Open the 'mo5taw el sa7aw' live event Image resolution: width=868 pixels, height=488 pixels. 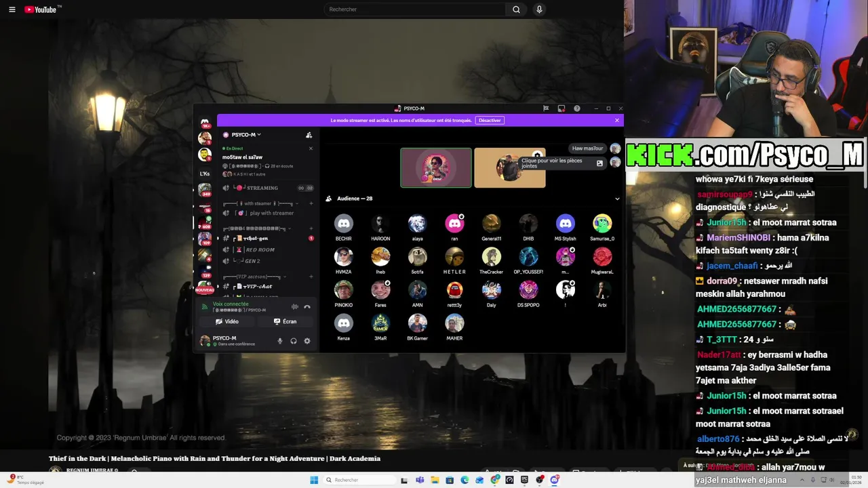(x=242, y=157)
